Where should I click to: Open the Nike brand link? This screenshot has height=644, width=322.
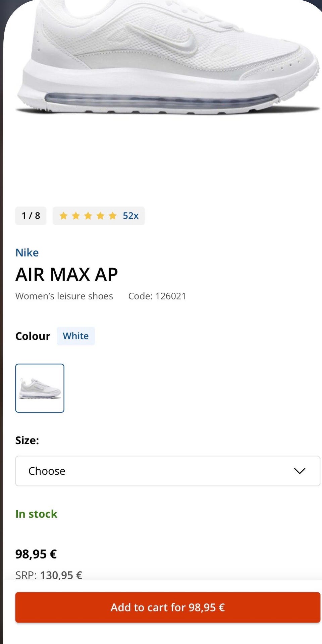coord(27,252)
